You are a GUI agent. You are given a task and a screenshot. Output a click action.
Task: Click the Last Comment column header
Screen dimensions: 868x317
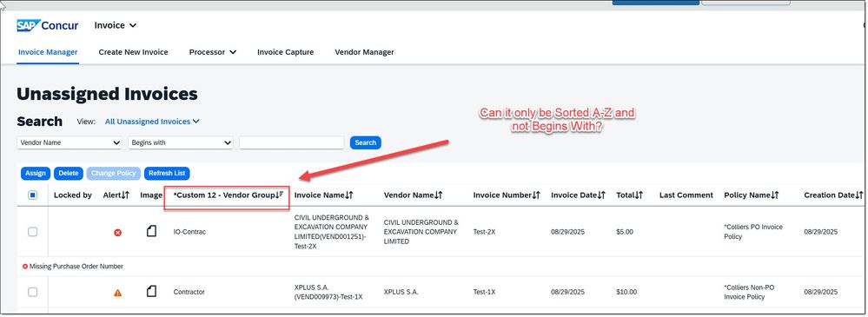click(686, 195)
